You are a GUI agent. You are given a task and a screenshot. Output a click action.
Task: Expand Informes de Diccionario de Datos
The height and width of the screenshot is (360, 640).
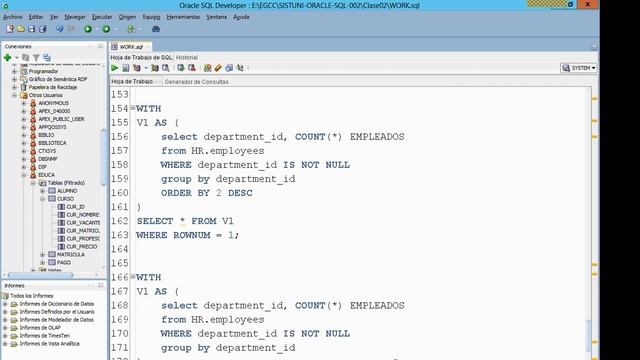point(5,304)
